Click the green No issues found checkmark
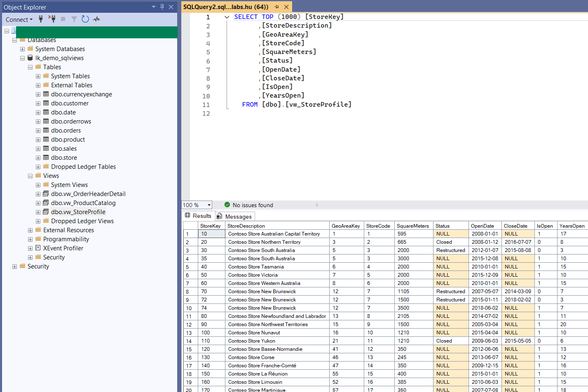Screen dimensions: 588x392 click(227, 205)
